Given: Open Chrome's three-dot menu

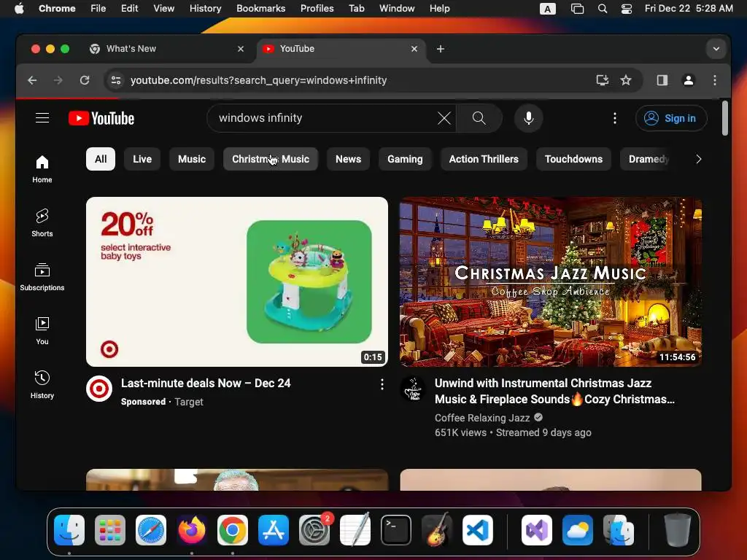Looking at the screenshot, I should pyautogui.click(x=715, y=80).
